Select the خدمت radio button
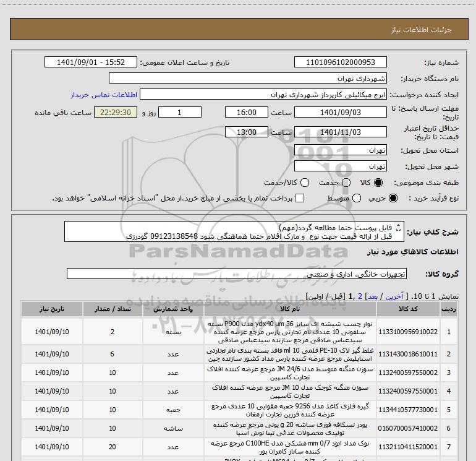Viewport: 476px width, 461px height. (x=346, y=183)
